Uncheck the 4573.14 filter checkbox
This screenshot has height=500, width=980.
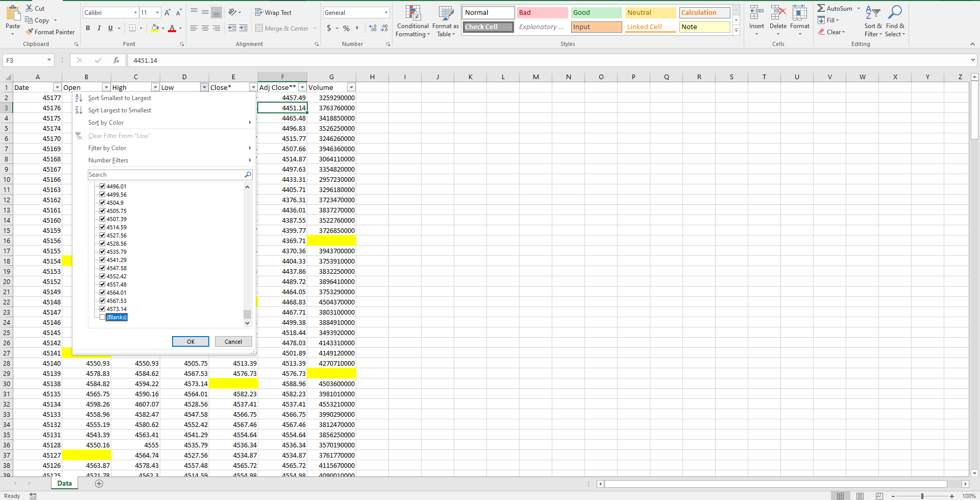pyautogui.click(x=102, y=309)
